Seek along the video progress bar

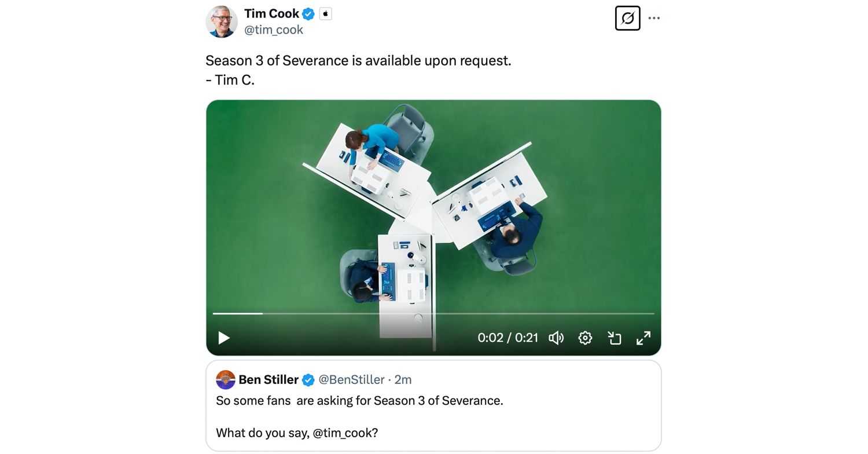(433, 313)
